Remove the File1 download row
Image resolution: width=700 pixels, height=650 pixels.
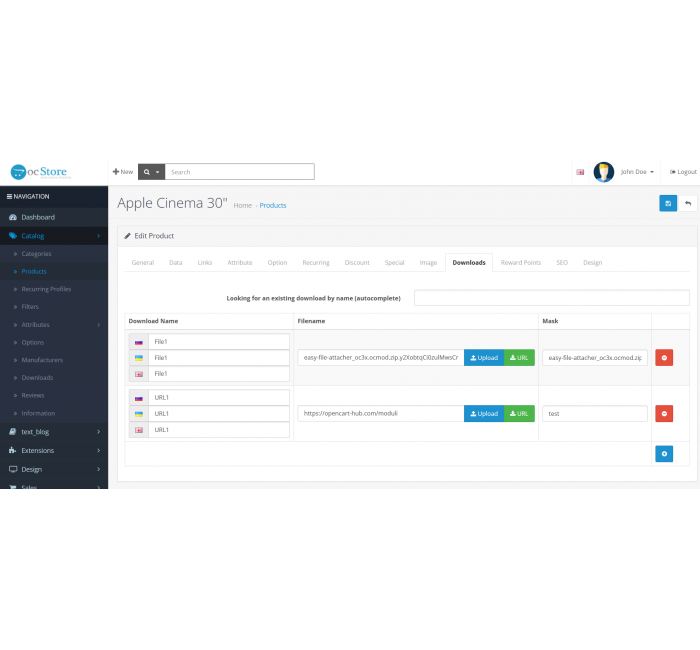(664, 358)
